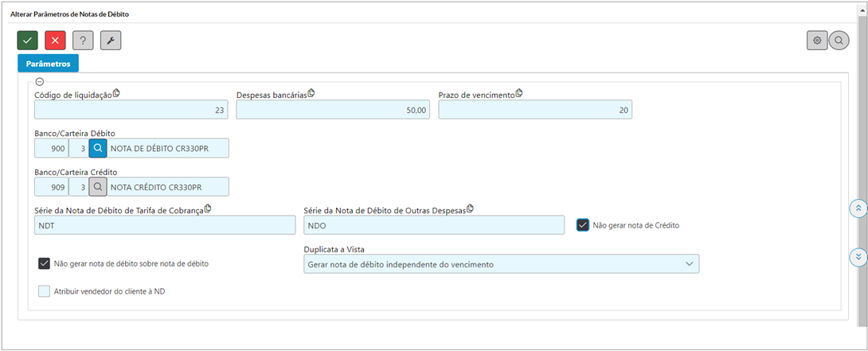The image size is (868, 351).
Task: Click the double chevron up button
Action: tap(858, 209)
